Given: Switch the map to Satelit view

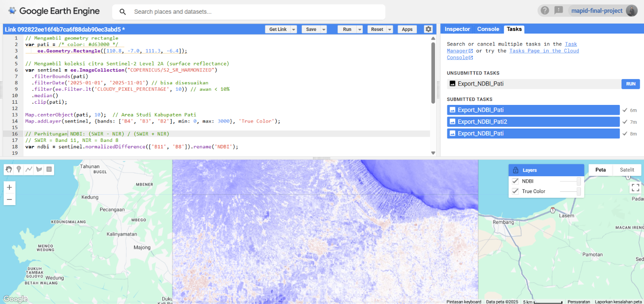Looking at the screenshot, I should (x=627, y=170).
